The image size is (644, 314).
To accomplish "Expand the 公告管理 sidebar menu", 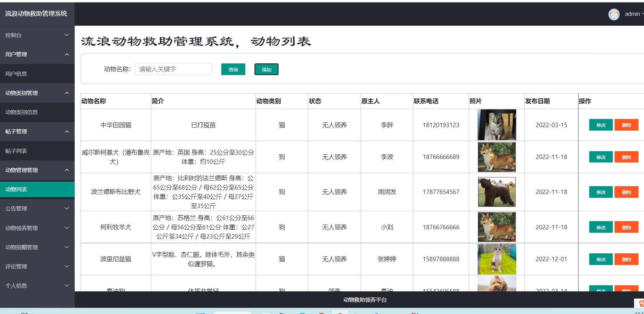I will [37, 208].
